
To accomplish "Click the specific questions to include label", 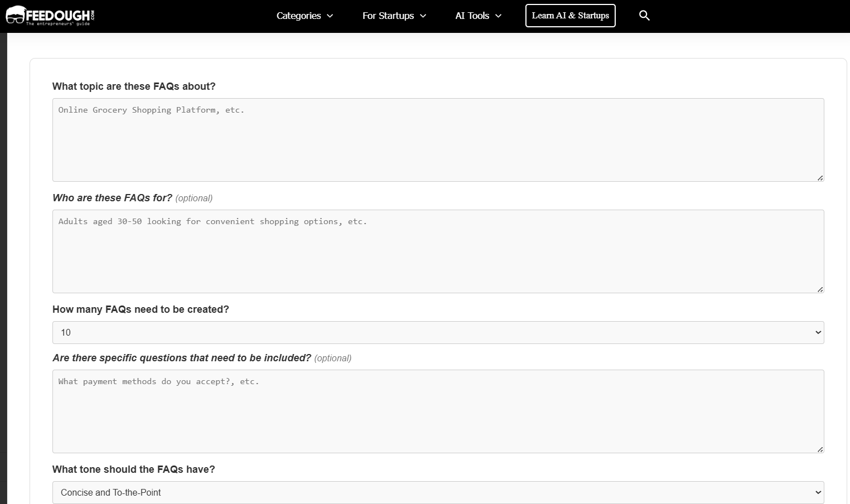I will (x=182, y=358).
